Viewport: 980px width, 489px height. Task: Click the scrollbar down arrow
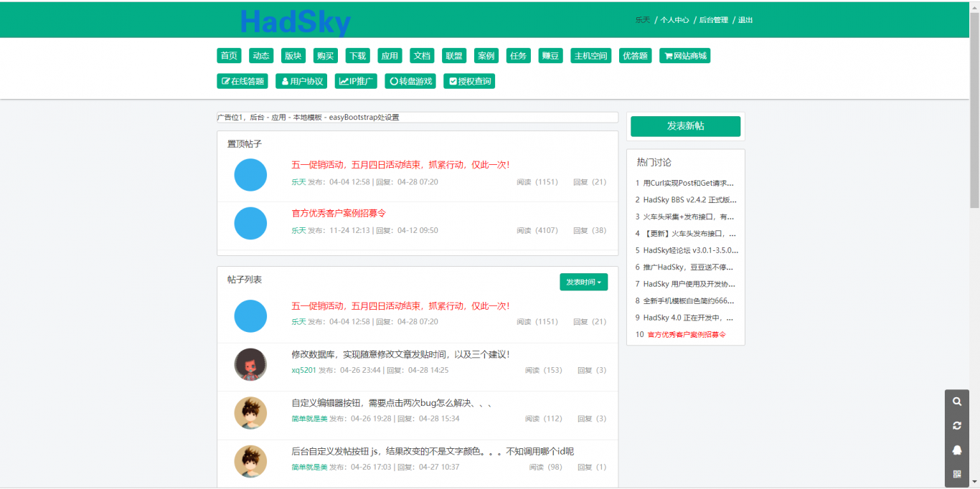point(974,483)
